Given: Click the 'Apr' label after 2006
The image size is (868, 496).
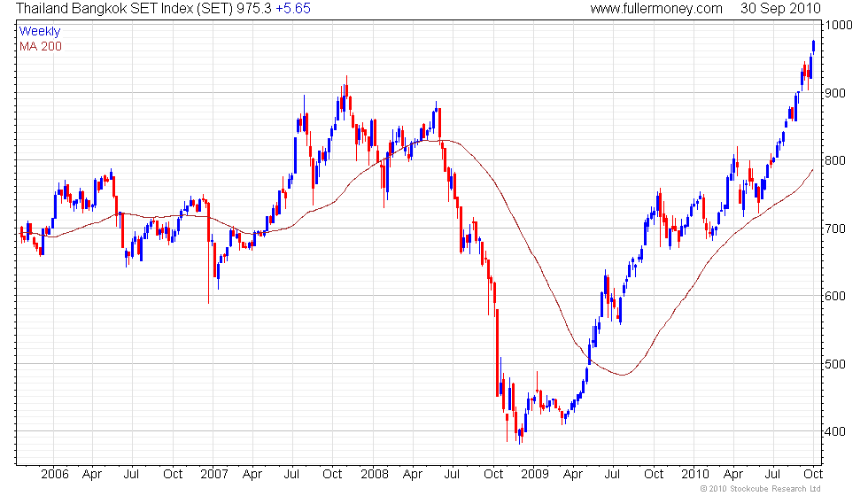Looking at the screenshot, I should [x=92, y=475].
